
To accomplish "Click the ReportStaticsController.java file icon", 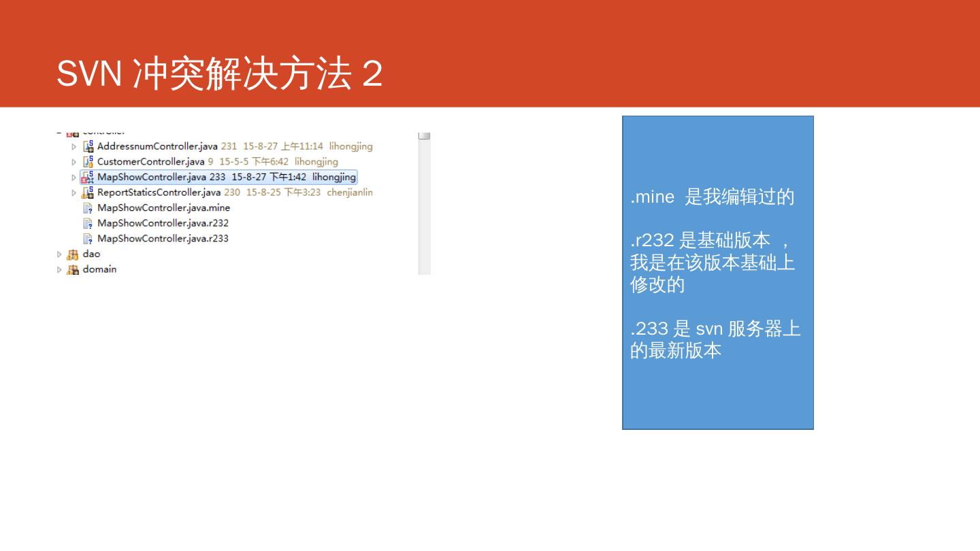I will pyautogui.click(x=88, y=193).
